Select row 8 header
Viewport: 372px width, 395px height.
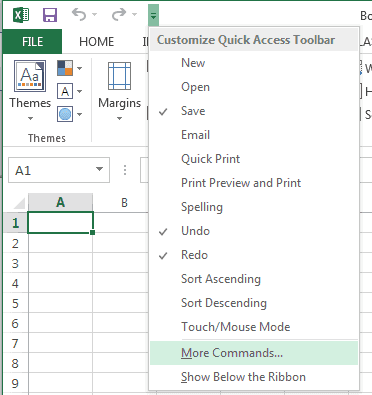pos(15,363)
